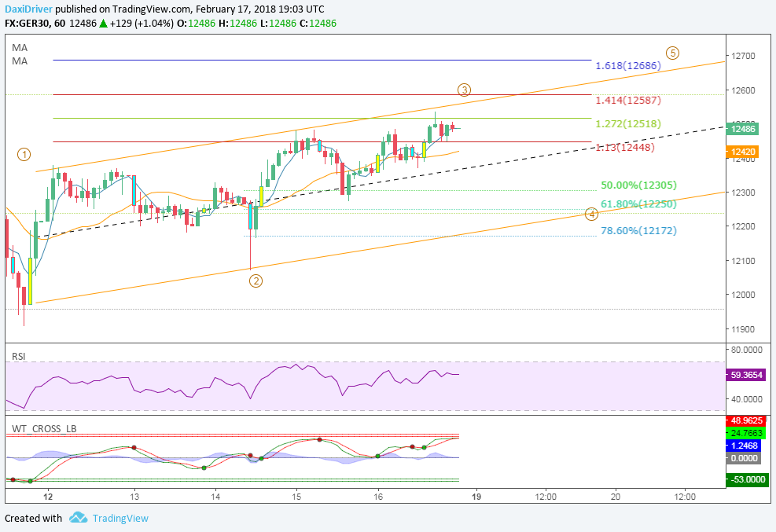Click the FX:GER30, 60 symbol title
The image size is (776, 532).
(35, 24)
